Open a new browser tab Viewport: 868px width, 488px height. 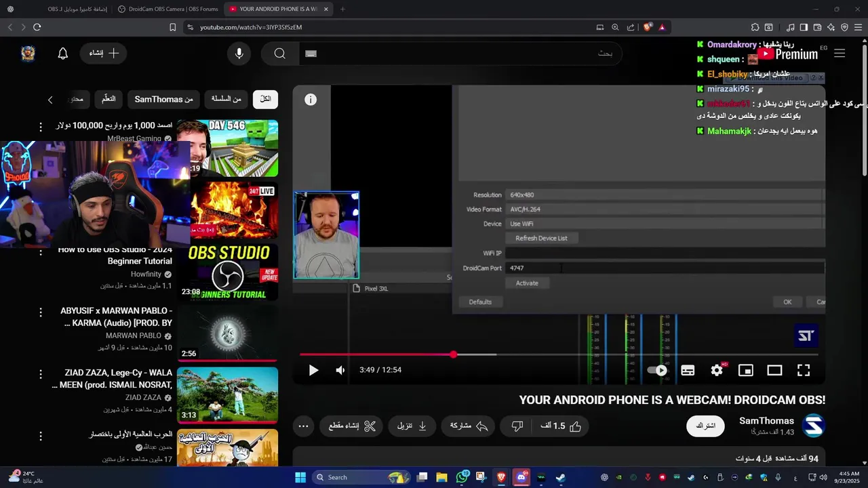click(x=342, y=9)
